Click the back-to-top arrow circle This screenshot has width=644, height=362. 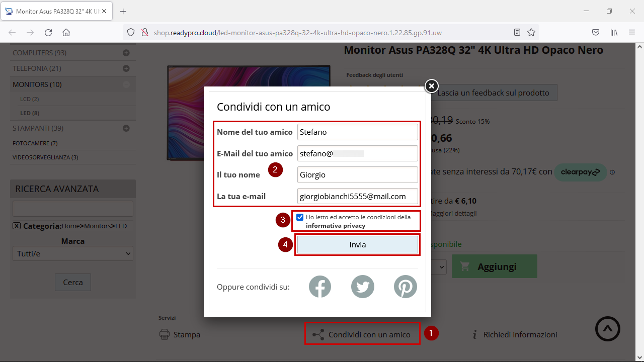pos(608,329)
